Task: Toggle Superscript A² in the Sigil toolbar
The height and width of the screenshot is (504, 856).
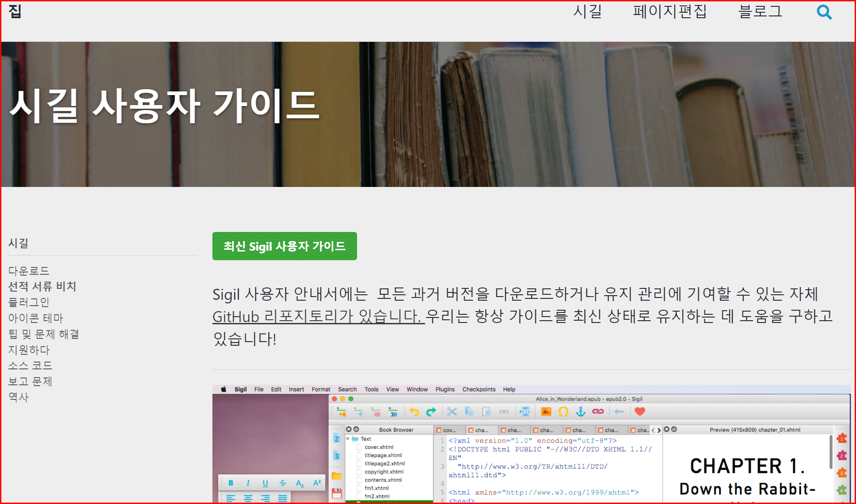Action: coord(317,483)
